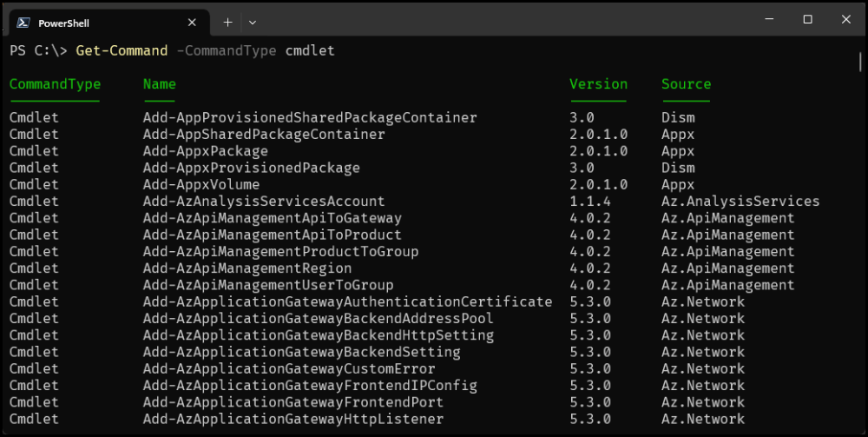Click the Name column header
Viewport: 868px width, 437px height.
[x=160, y=84]
